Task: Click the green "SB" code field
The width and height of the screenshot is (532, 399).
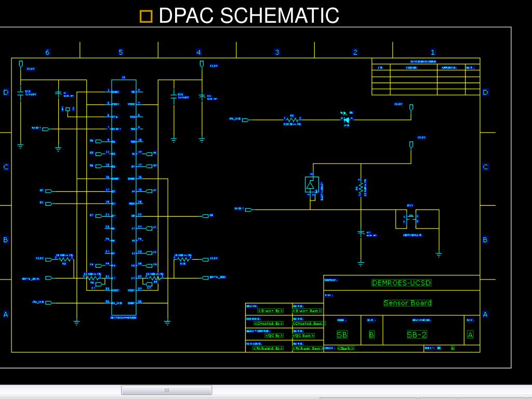Action: pos(342,335)
